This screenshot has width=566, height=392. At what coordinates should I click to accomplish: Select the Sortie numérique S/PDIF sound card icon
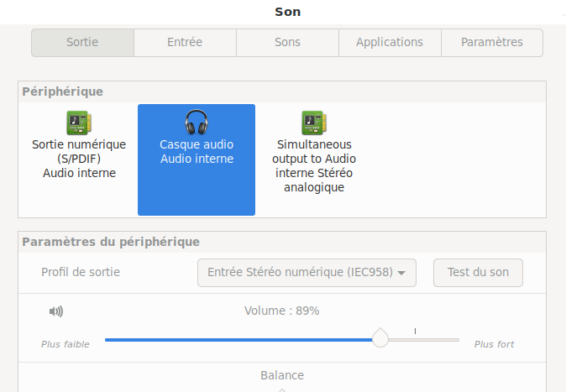[79, 123]
